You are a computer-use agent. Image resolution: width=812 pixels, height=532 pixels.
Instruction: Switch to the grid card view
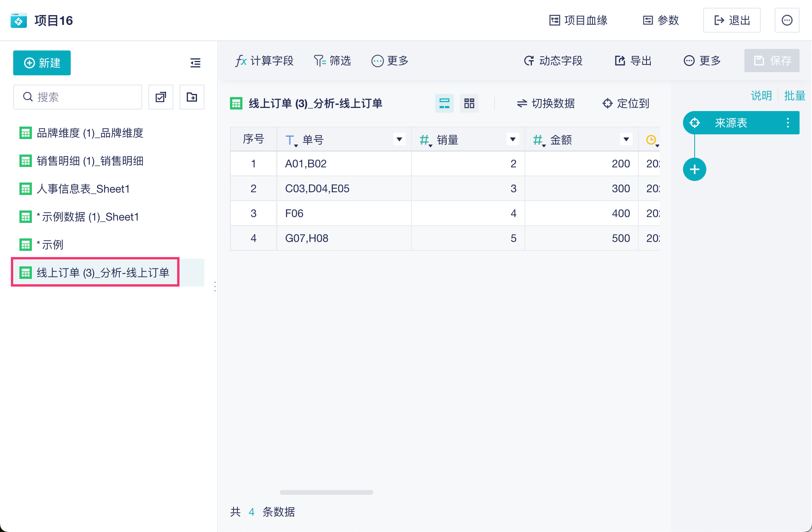[x=469, y=104]
